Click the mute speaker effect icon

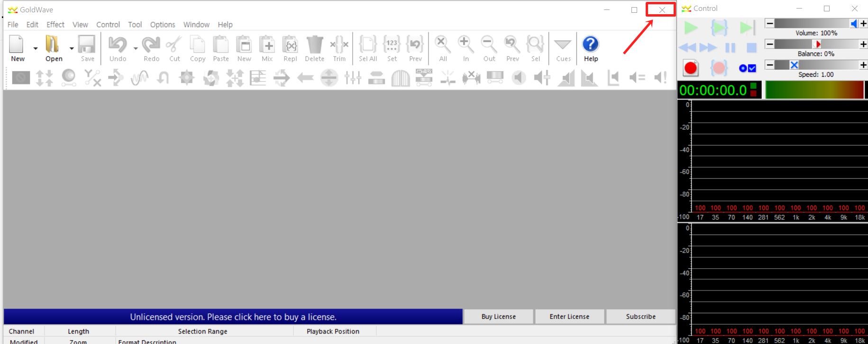click(519, 77)
